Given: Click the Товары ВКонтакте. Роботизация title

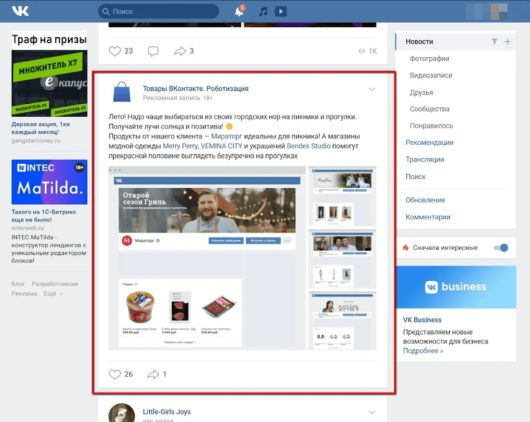Looking at the screenshot, I should point(195,89).
